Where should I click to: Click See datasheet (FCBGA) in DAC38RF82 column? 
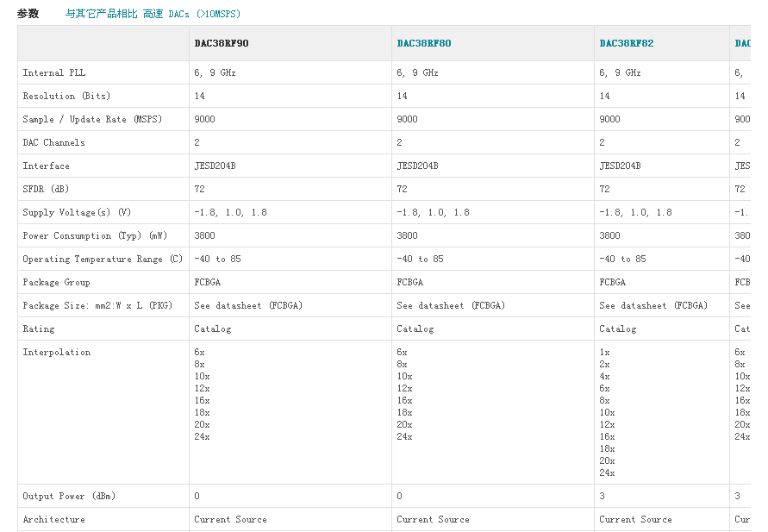[653, 306]
